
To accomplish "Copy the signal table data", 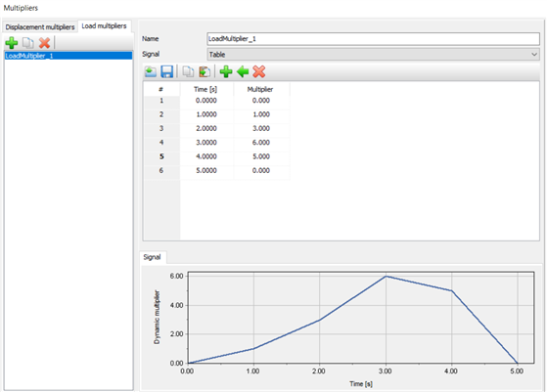I will coord(188,71).
